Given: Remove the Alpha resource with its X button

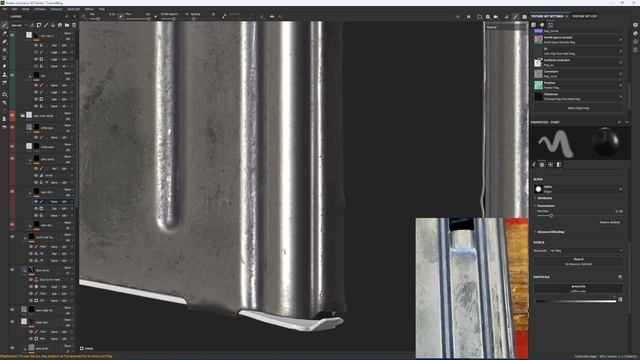Looking at the screenshot, I should (x=621, y=189).
